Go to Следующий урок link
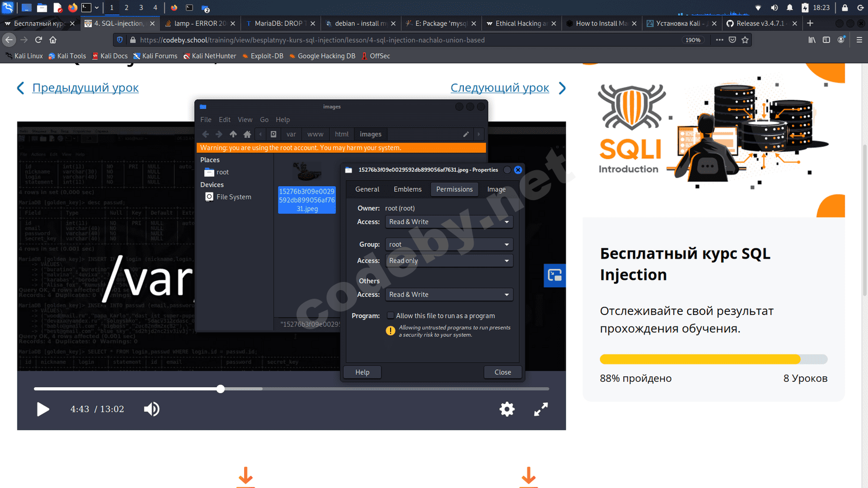Image resolution: width=868 pixels, height=488 pixels. 500,88
